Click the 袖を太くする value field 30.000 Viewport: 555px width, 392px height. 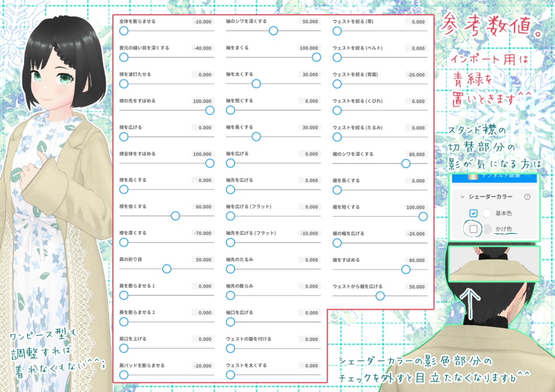pos(309,75)
